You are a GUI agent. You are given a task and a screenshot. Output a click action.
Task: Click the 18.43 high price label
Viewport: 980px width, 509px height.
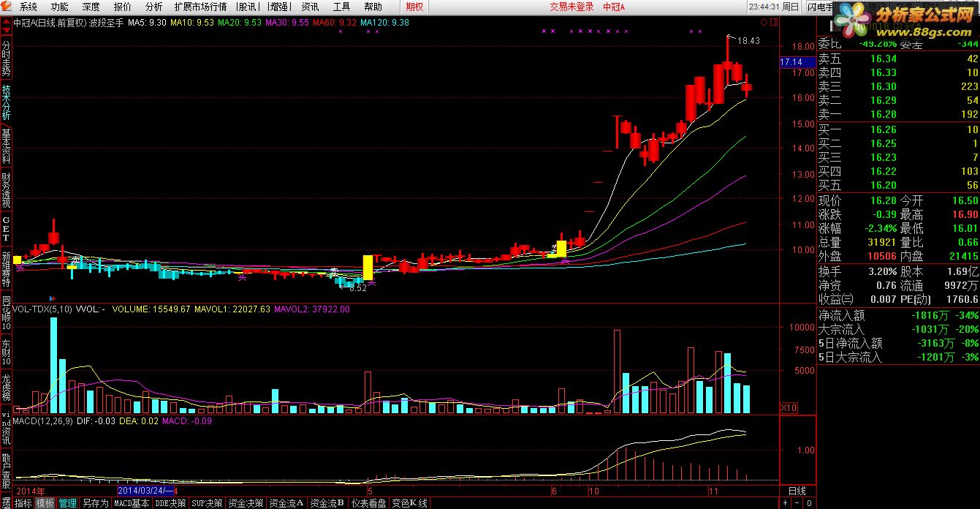tap(748, 41)
